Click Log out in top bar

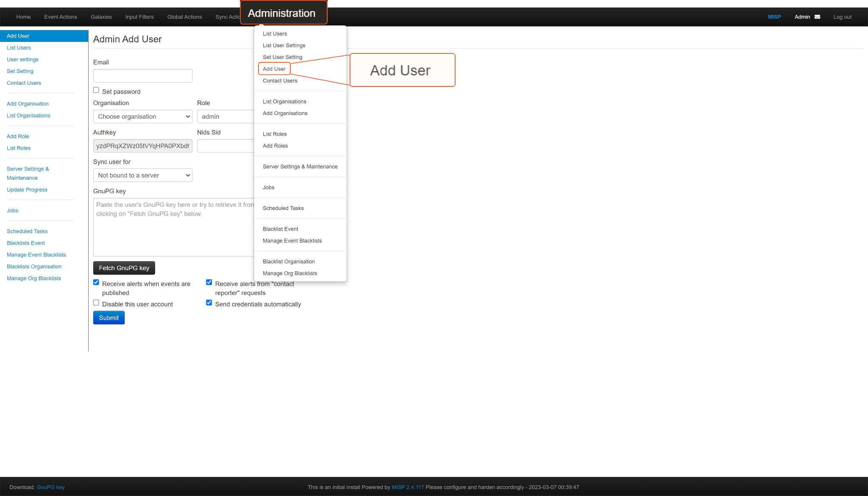(x=842, y=17)
